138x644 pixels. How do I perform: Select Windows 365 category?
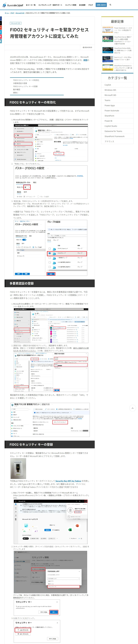tap(117, 90)
